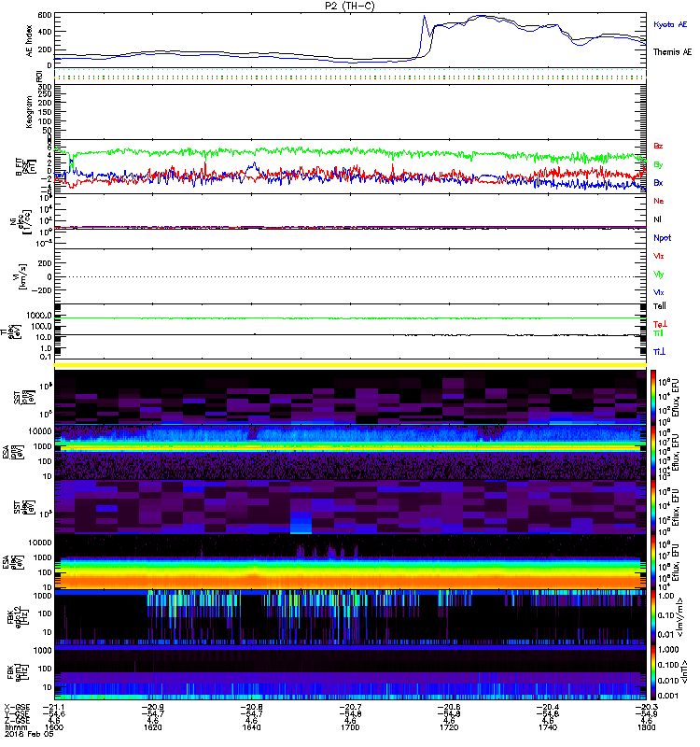Select the red "Te⊥" temperature legend label
Viewport: 700px width, 747px height.
pyautogui.click(x=660, y=324)
